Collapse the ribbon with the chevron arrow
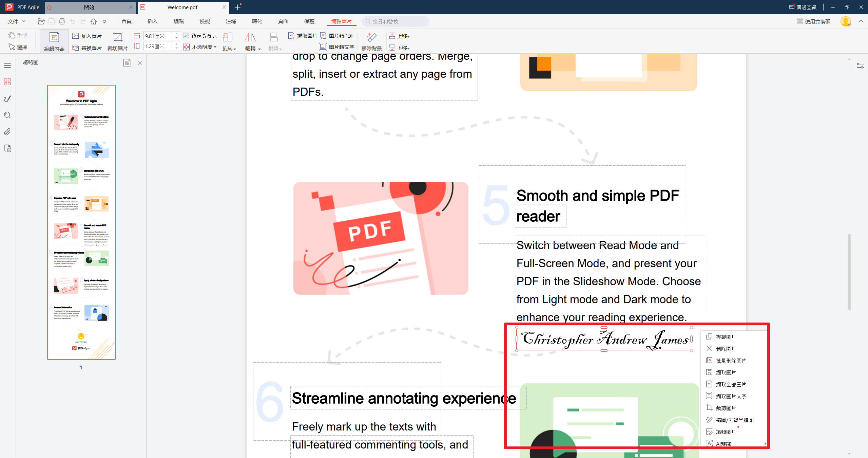 pos(861,21)
